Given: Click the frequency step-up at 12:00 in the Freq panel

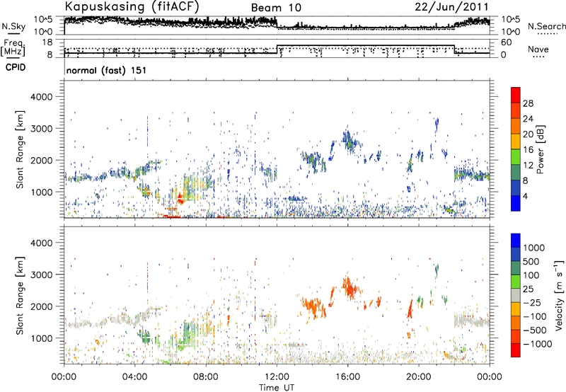Looking at the screenshot, I should (x=277, y=50).
